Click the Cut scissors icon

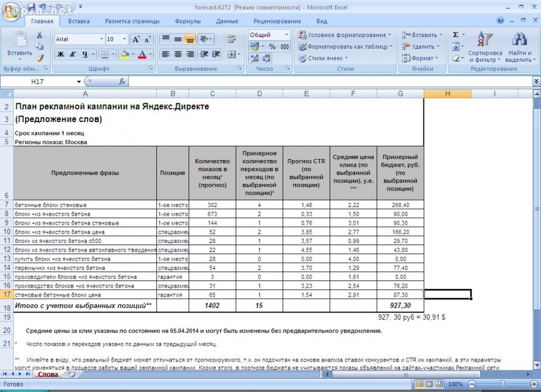pos(40,36)
